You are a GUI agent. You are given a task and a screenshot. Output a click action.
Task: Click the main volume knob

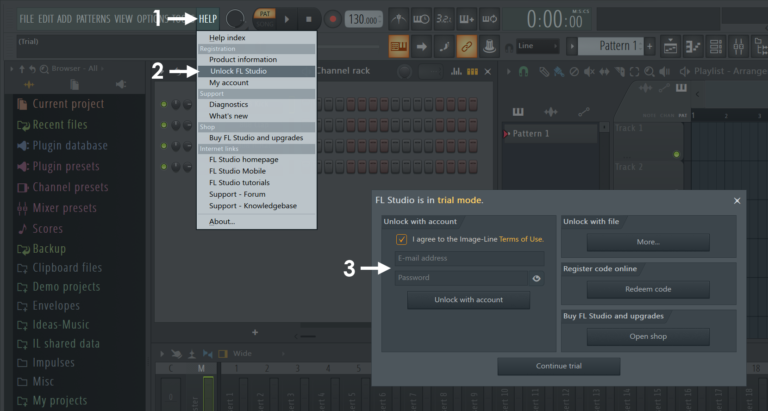tap(235, 19)
